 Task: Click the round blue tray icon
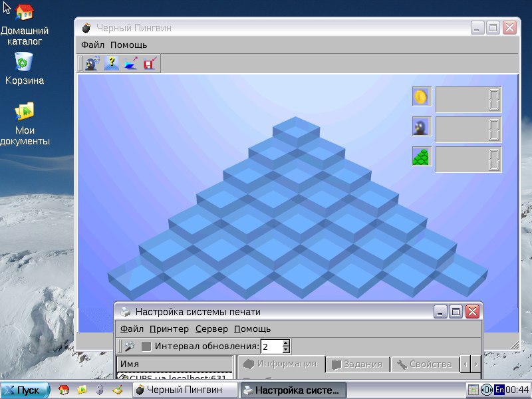click(x=487, y=390)
